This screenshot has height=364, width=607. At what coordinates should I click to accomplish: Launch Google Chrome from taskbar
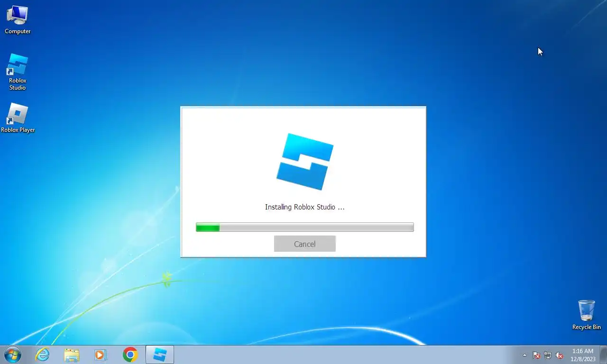click(130, 355)
